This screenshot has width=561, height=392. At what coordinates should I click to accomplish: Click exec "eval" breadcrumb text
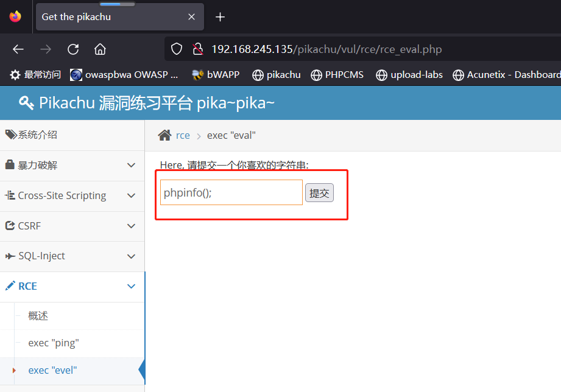tap(231, 136)
